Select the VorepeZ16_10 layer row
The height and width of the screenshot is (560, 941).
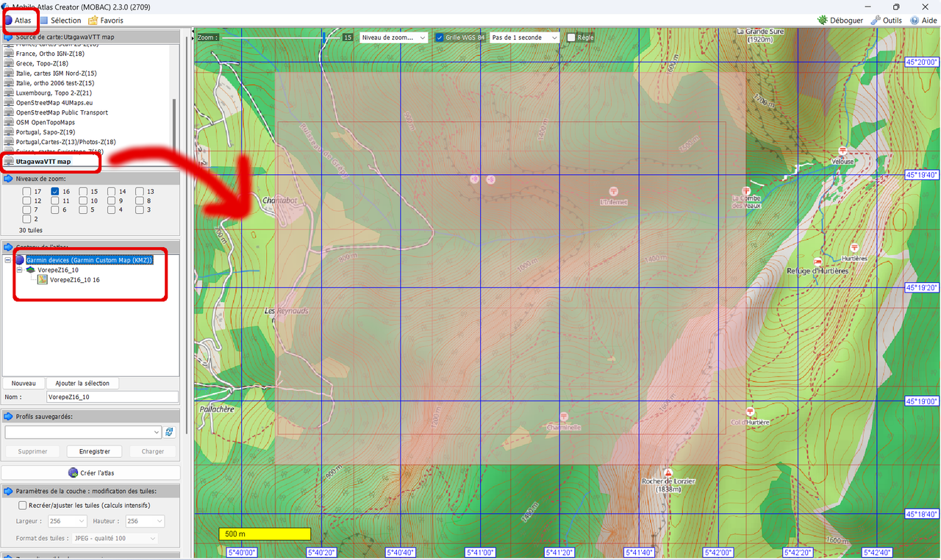click(x=57, y=270)
